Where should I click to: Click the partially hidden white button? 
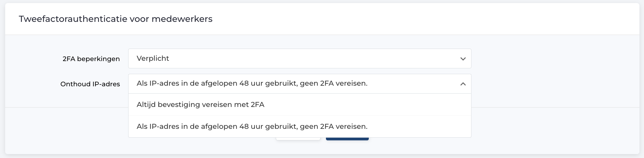click(x=298, y=139)
